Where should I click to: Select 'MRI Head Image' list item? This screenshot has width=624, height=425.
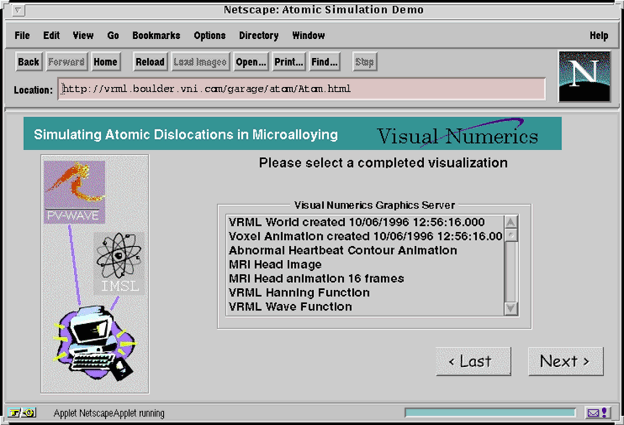(365, 264)
